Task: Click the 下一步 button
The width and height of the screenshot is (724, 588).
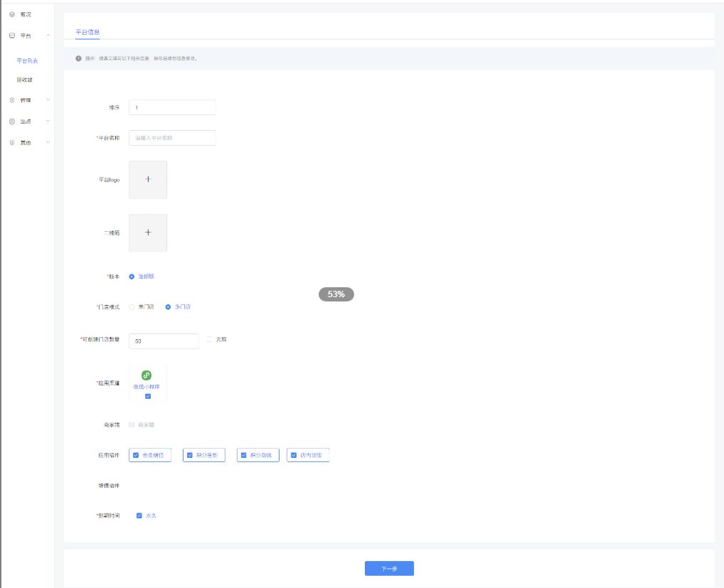Action: point(389,569)
